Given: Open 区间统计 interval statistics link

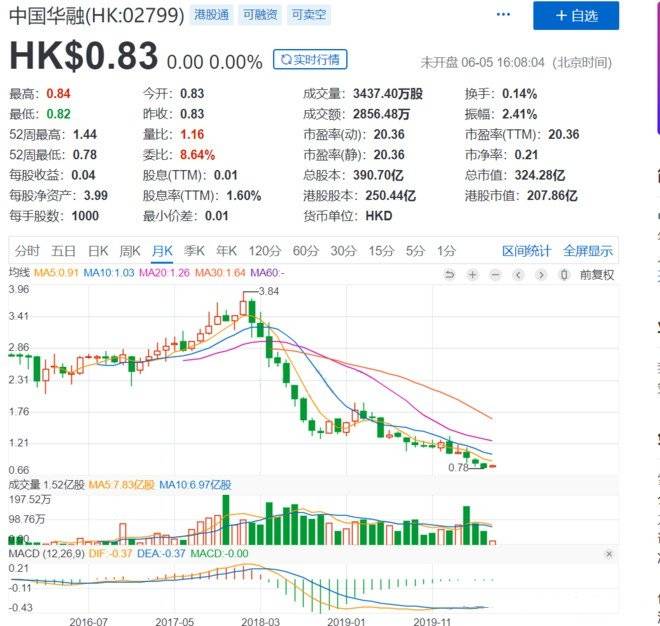Looking at the screenshot, I should point(526,251).
